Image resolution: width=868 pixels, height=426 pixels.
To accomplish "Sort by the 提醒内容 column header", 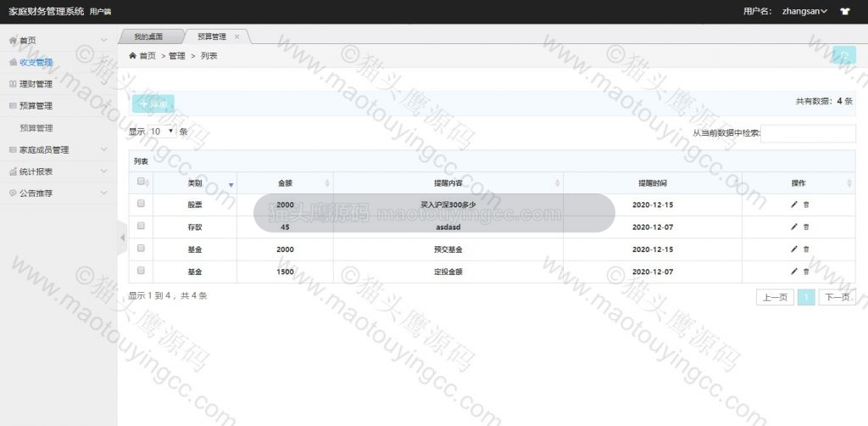I will pos(448,182).
